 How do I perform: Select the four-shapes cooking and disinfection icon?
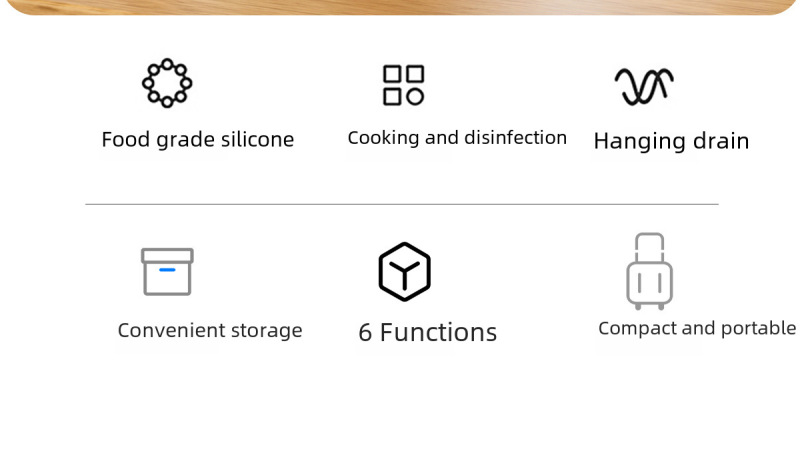click(x=404, y=85)
